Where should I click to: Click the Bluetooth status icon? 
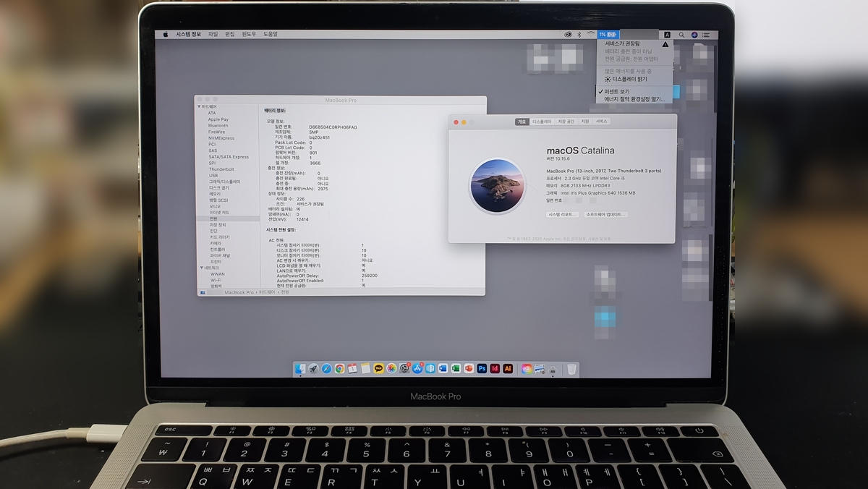click(579, 35)
